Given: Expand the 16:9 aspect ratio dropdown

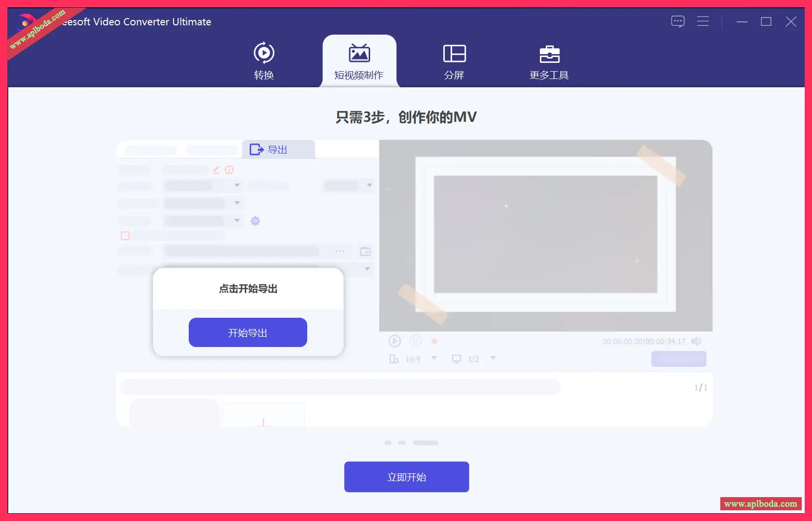Looking at the screenshot, I should click(x=434, y=358).
